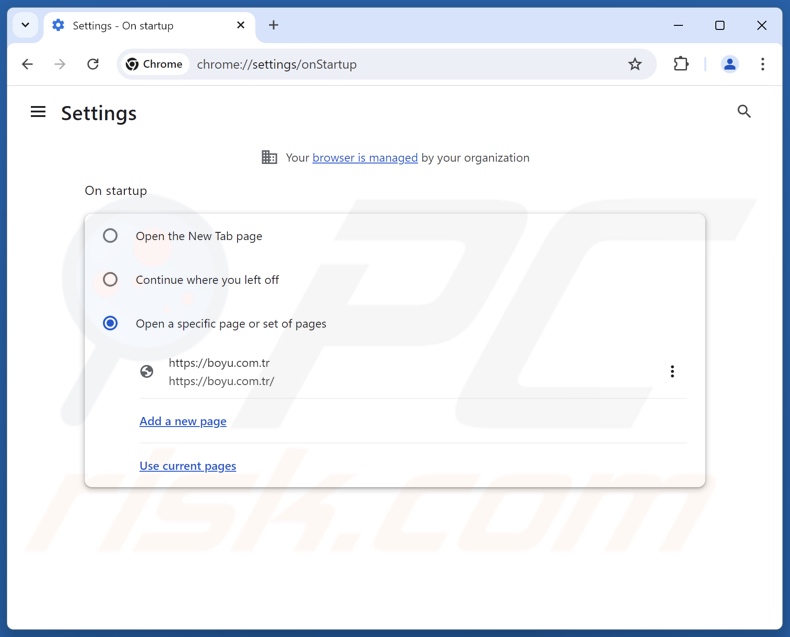Switch to the Settings - On startup tab
This screenshot has height=637, width=790.
pos(149,25)
